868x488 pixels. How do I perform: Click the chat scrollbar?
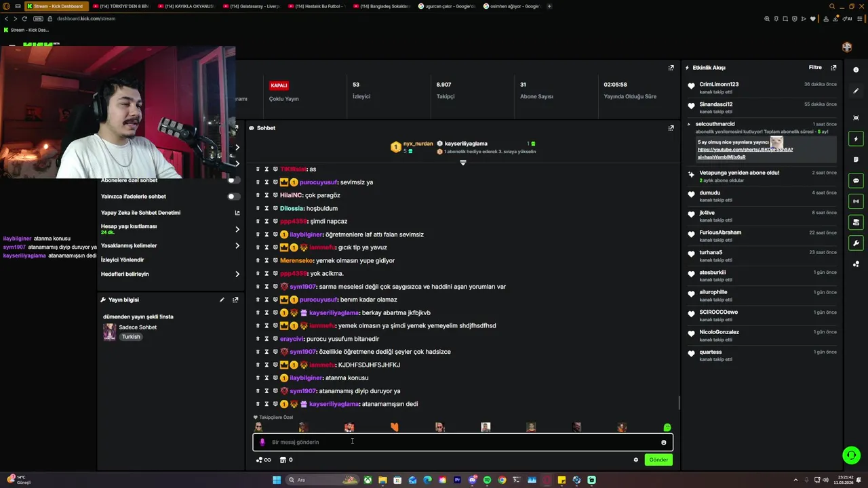pyautogui.click(x=679, y=403)
